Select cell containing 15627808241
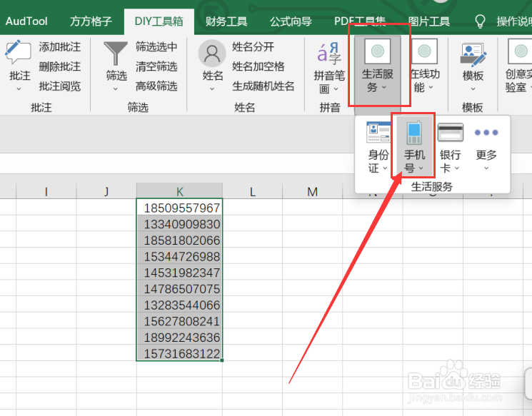This screenshot has height=416, width=532. tap(179, 320)
